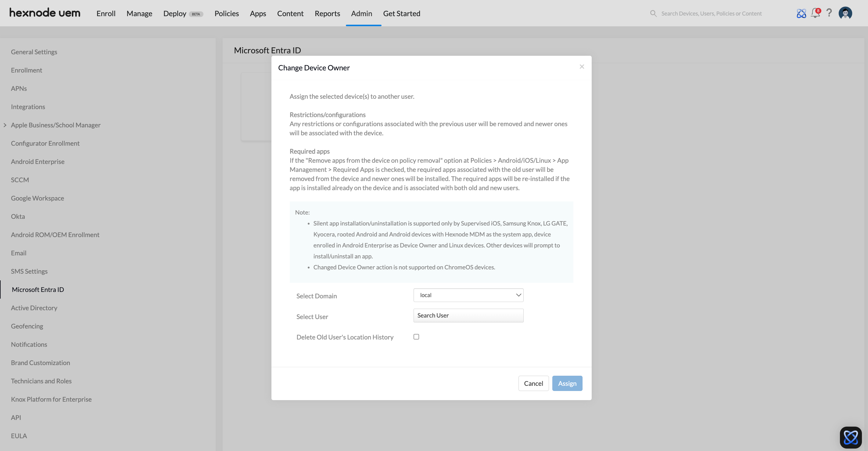
Task: Click the search magnifier icon
Action: click(653, 13)
